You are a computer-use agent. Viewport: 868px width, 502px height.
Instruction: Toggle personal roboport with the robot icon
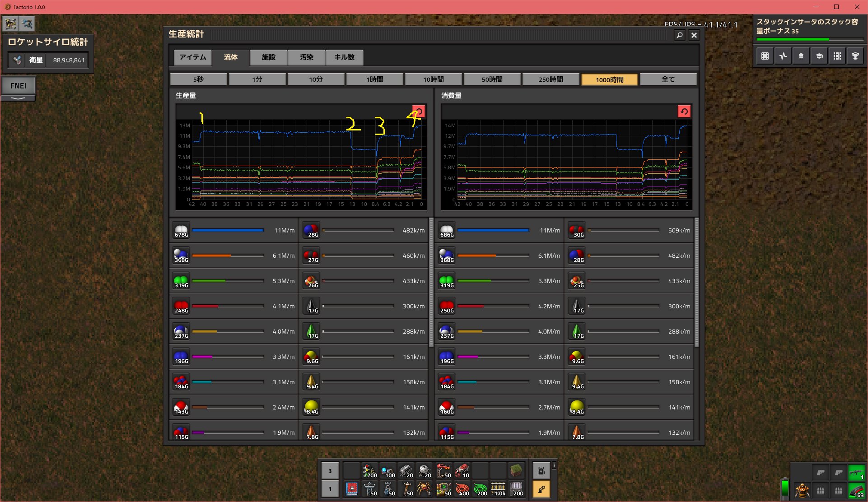tap(541, 471)
